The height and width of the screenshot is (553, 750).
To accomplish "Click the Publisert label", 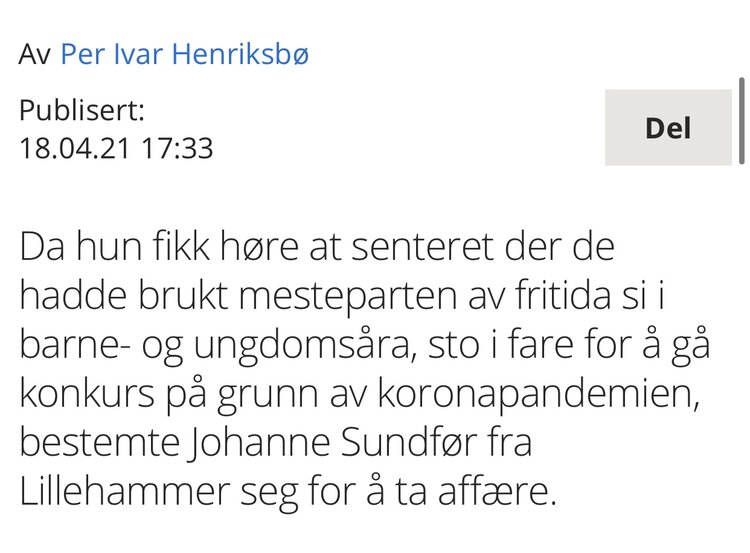I will pos(82,110).
